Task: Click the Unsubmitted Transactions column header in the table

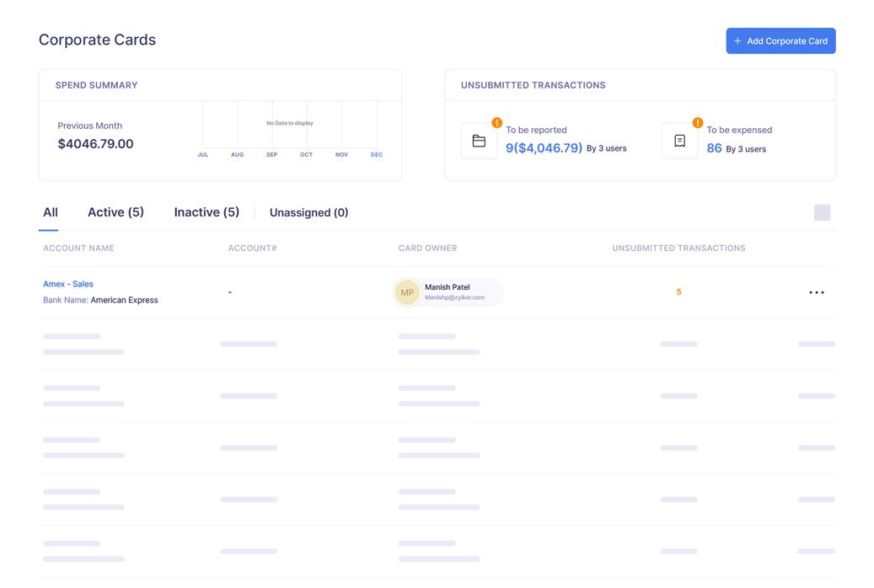Action: click(678, 249)
